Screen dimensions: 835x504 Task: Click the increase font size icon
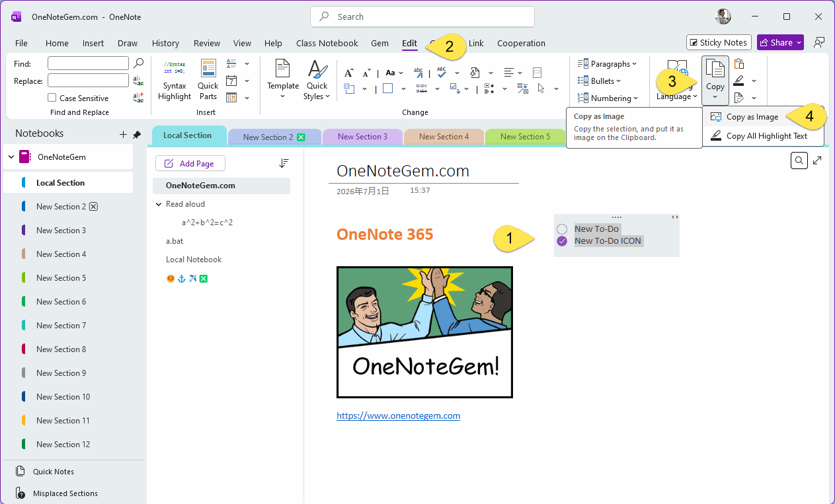click(x=349, y=73)
